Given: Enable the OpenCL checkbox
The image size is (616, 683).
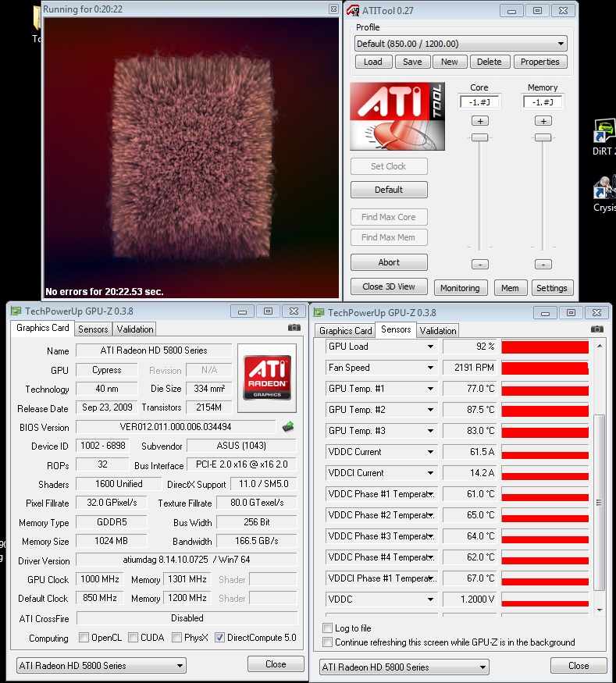Looking at the screenshot, I should pos(84,637).
